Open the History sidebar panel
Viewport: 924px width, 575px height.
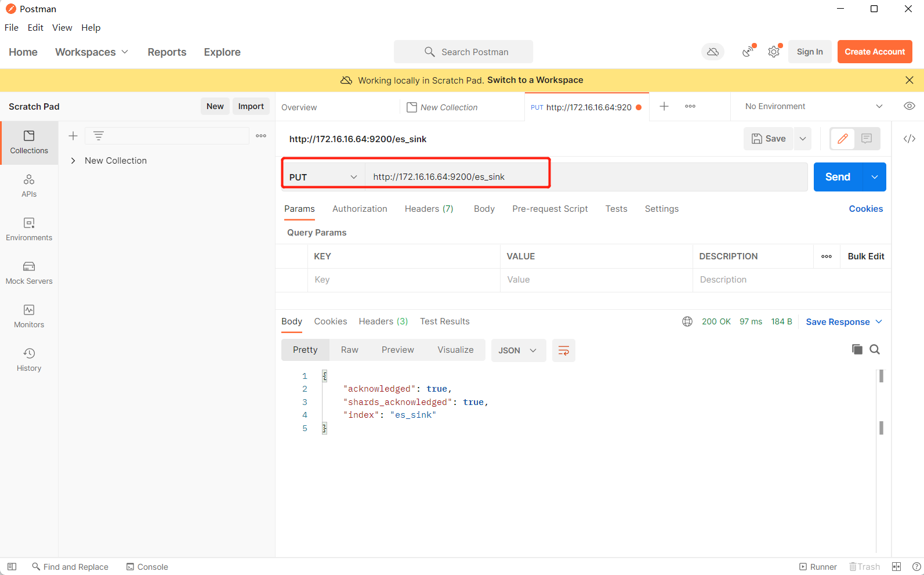(x=29, y=360)
